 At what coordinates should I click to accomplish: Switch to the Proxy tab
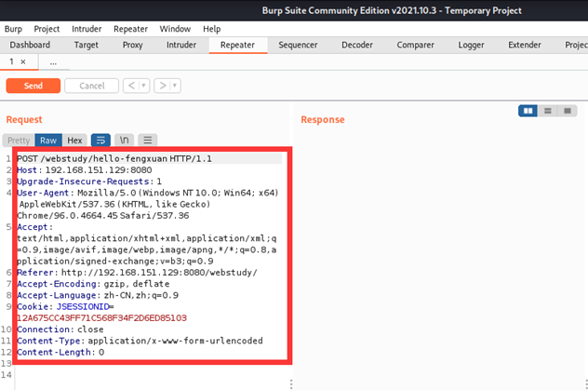[132, 45]
